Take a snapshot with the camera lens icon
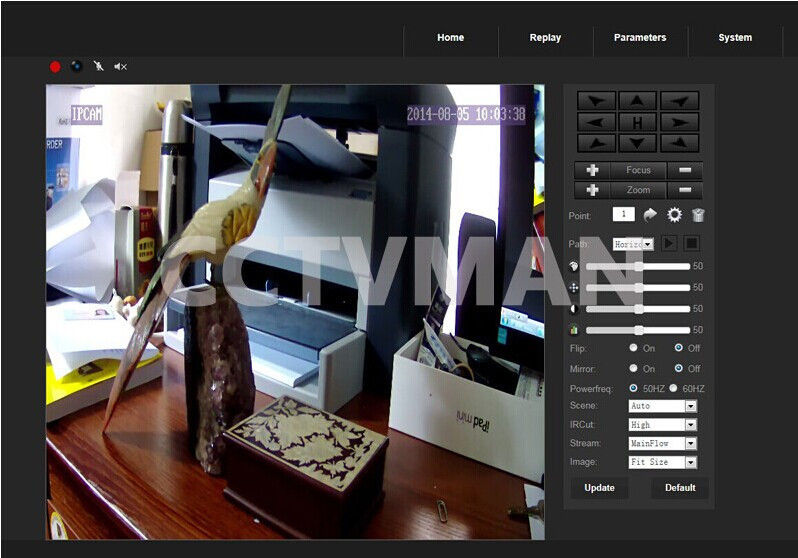798x558 pixels. pos(76,67)
